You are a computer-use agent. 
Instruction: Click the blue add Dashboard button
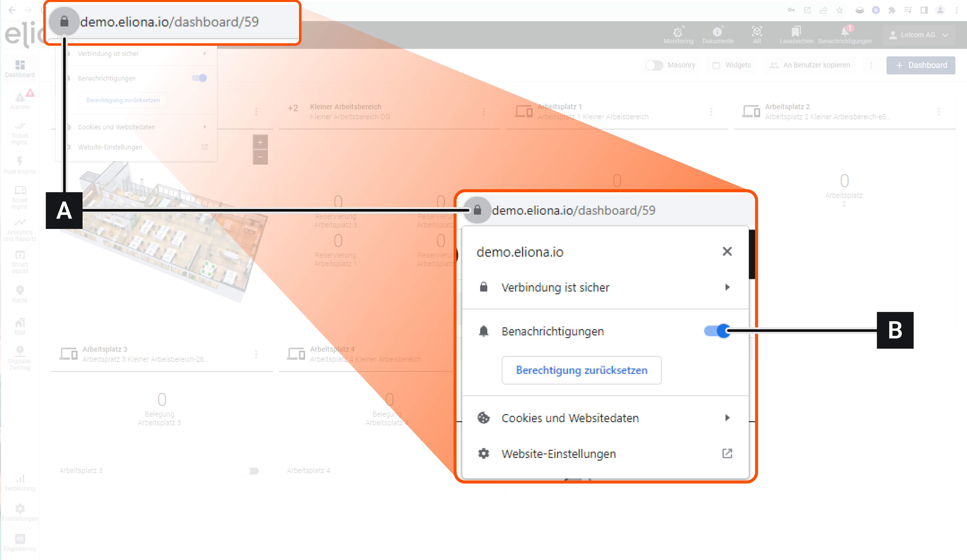[921, 65]
